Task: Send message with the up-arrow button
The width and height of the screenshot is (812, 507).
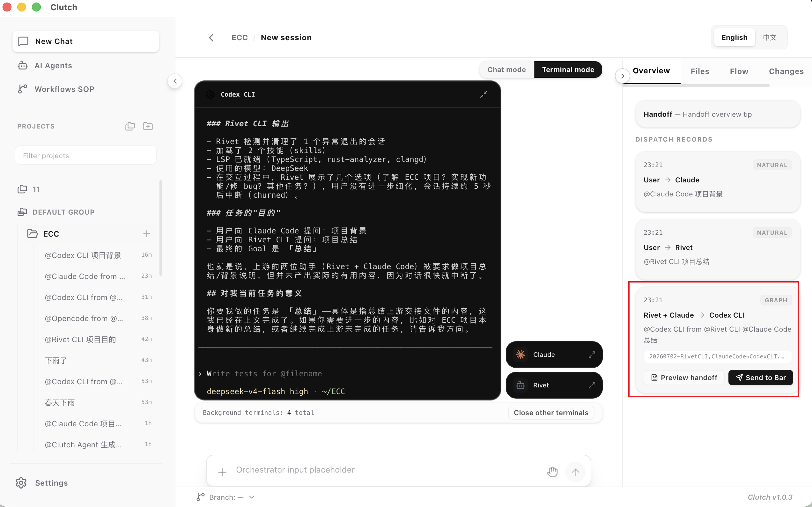Action: 576,472
